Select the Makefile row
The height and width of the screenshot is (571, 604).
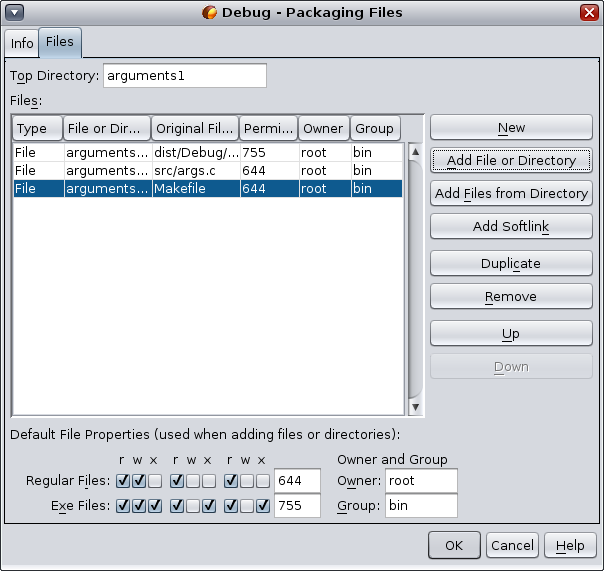(208, 189)
